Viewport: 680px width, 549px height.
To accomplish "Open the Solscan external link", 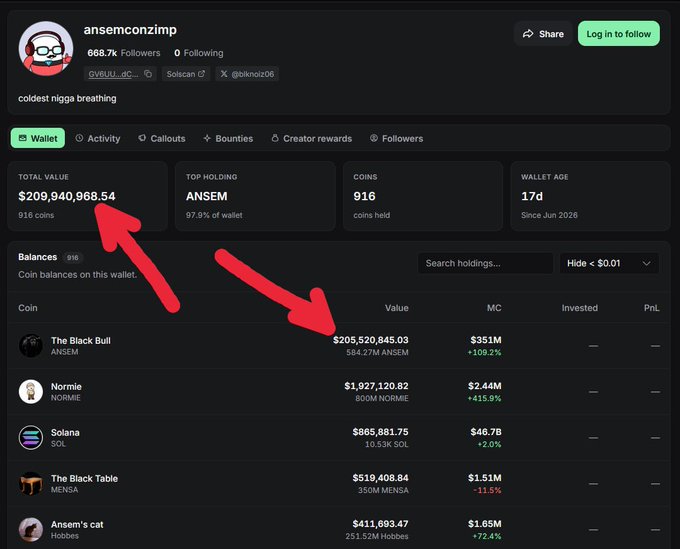I will click(186, 74).
